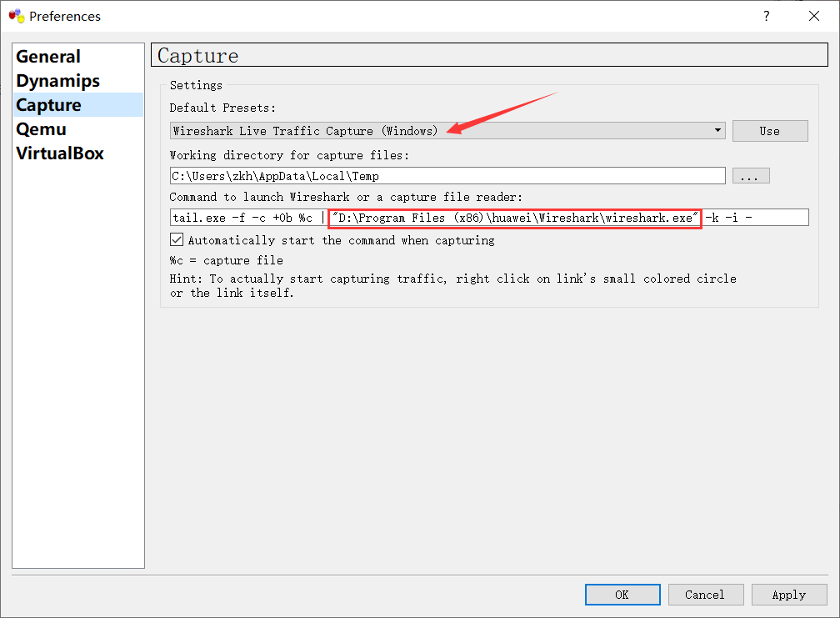Toggle automatically start command when capturing
The image size is (840, 618).
[177, 240]
